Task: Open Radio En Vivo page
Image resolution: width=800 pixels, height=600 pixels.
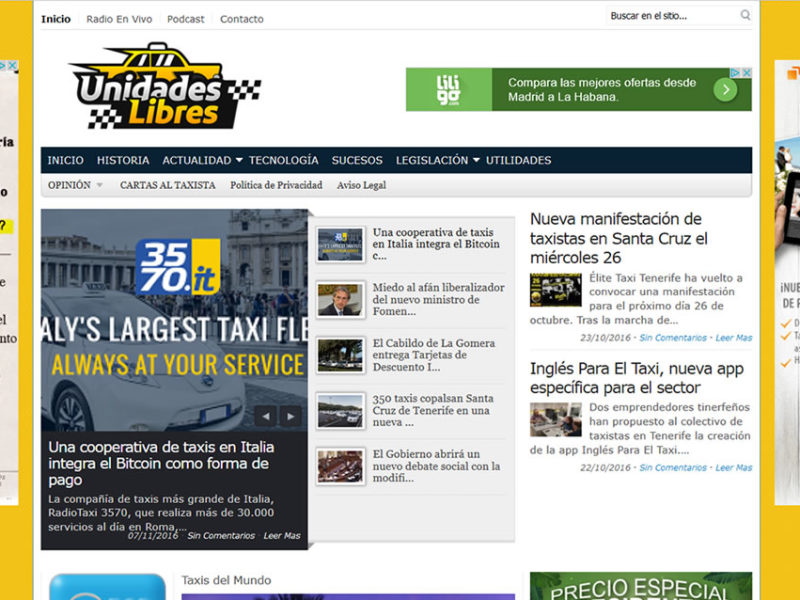Action: pyautogui.click(x=119, y=19)
